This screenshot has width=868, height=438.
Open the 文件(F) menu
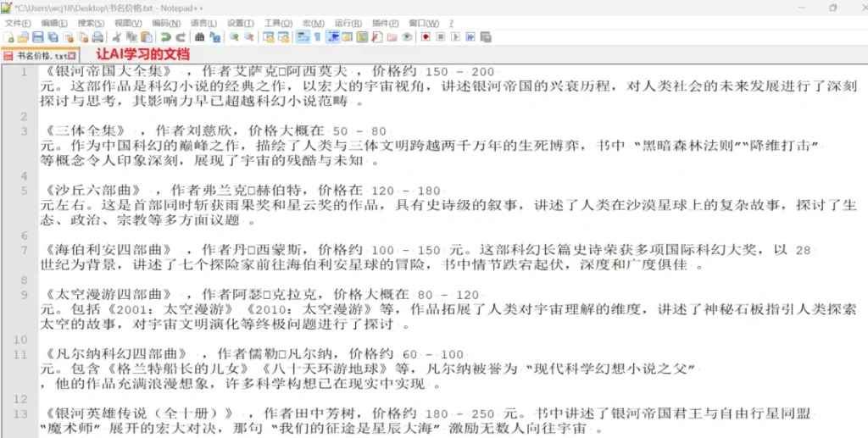tap(18, 23)
